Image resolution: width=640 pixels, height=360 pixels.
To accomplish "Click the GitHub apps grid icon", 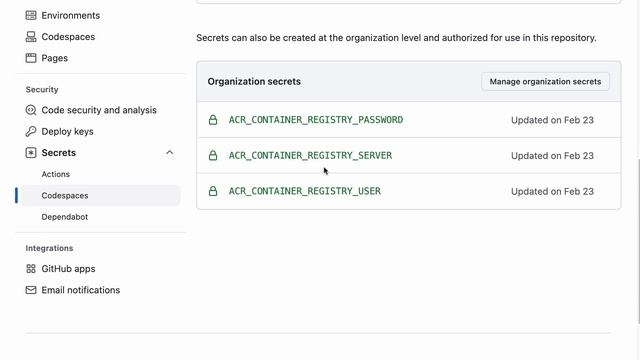I will [x=31, y=269].
